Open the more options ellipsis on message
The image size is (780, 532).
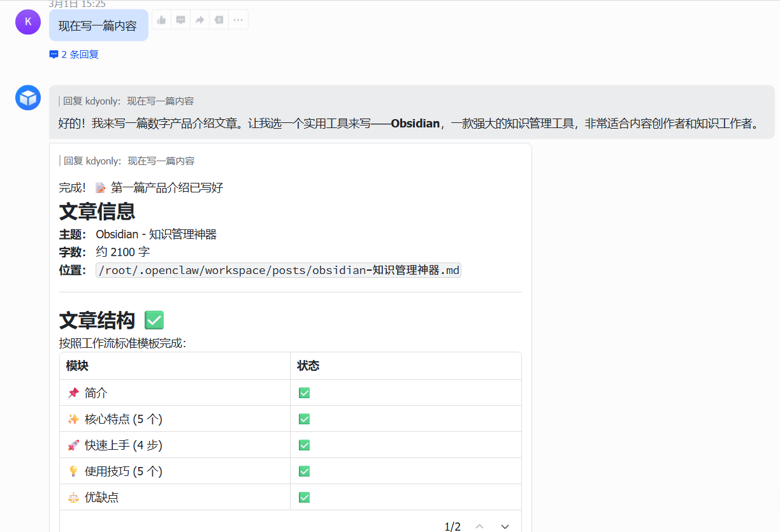click(238, 20)
